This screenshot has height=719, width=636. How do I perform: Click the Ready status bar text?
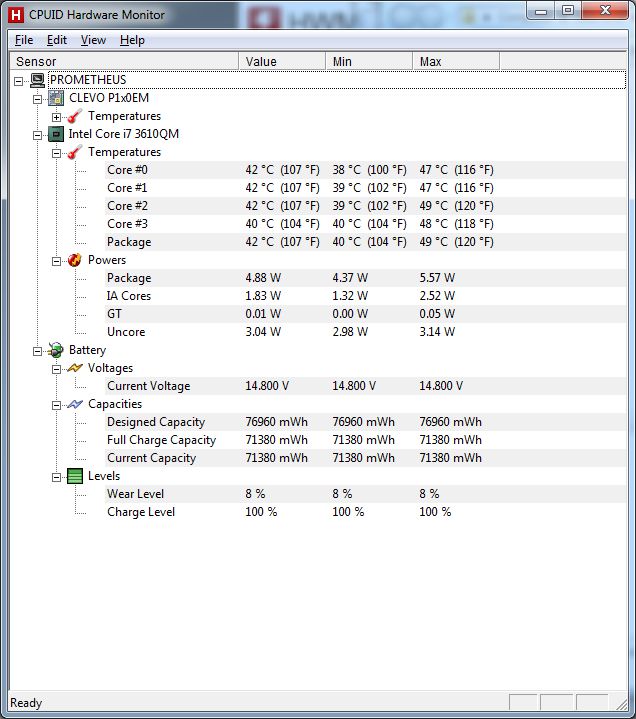point(26,703)
